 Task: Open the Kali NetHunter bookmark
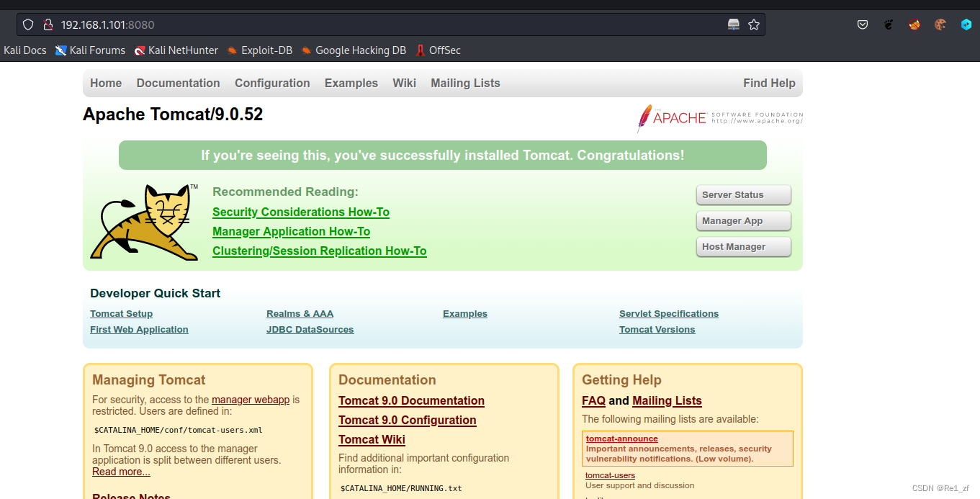click(x=176, y=50)
